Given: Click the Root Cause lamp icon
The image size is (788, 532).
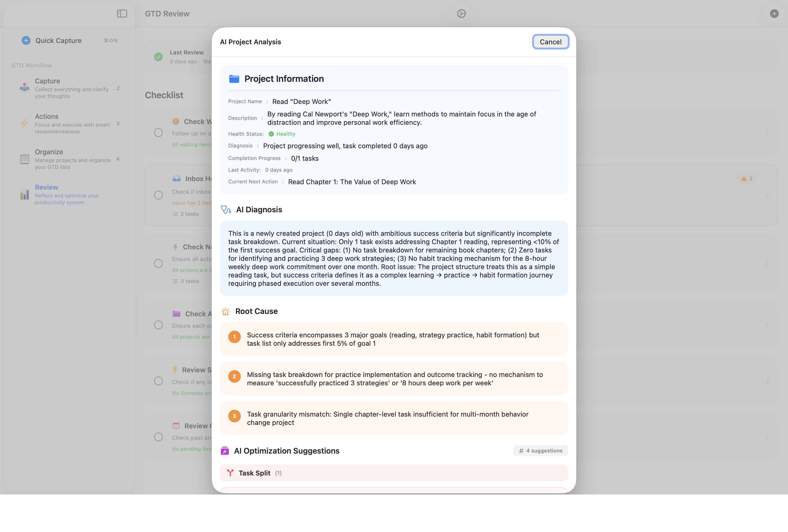Looking at the screenshot, I should coord(225,311).
